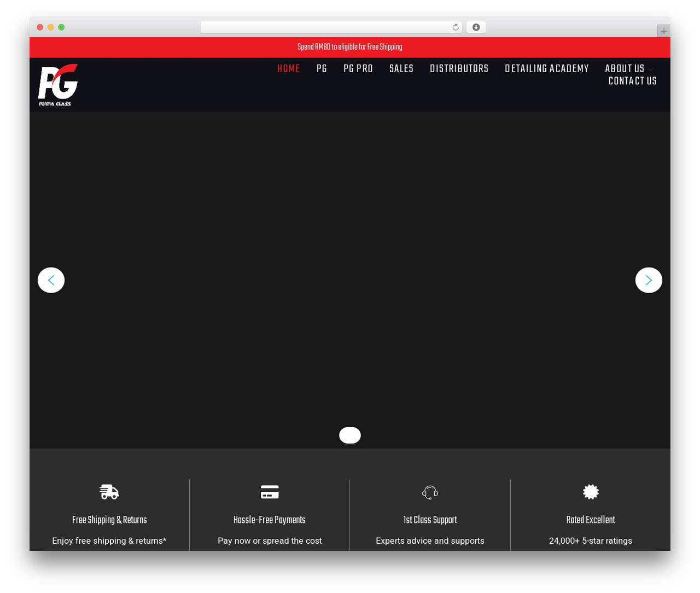The image size is (700, 593).
Task: Open the Sales menu item
Action: click(401, 68)
